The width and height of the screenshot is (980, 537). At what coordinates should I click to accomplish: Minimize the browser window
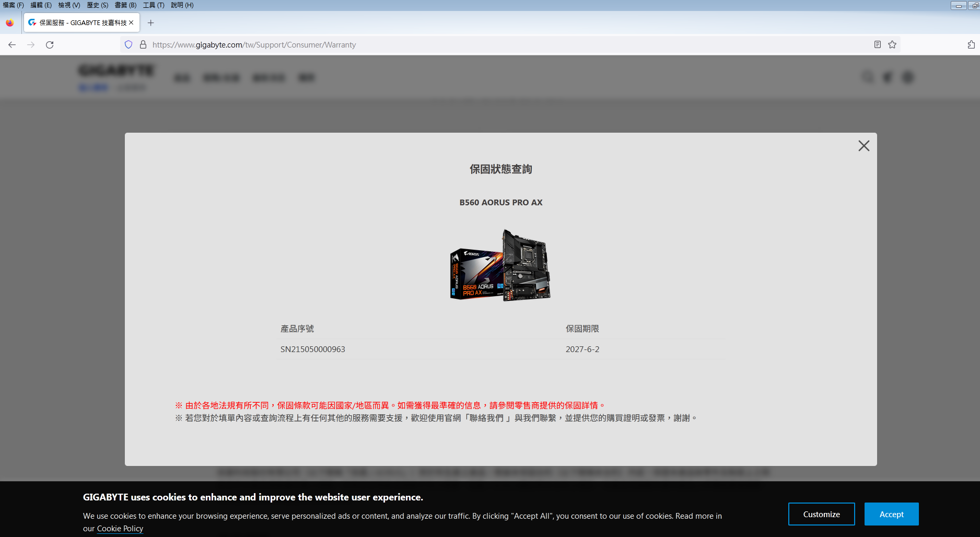[959, 6]
